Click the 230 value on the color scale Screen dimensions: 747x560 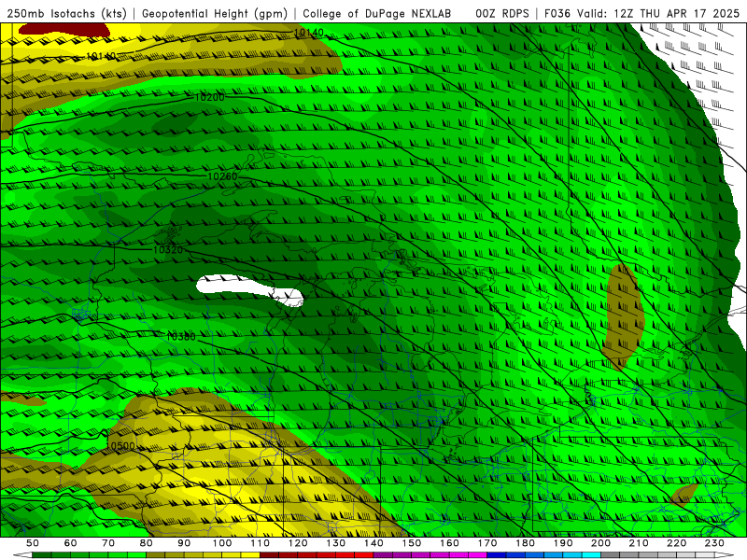[714, 543]
